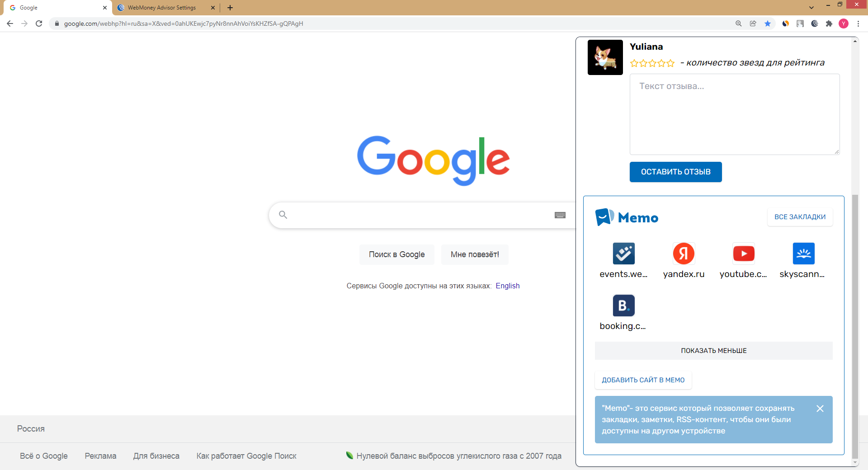Open the carbon-neutral since 2007 link
The height and width of the screenshot is (470, 868).
(454, 456)
